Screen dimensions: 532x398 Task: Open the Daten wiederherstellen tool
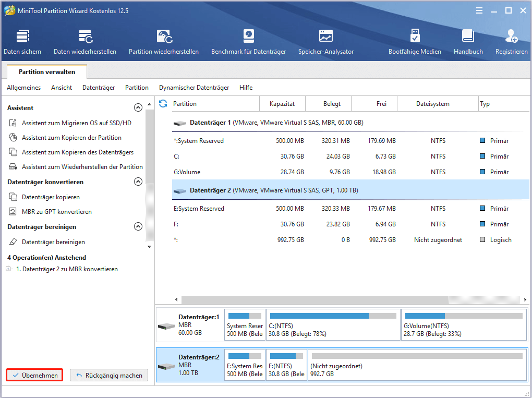[x=85, y=42]
